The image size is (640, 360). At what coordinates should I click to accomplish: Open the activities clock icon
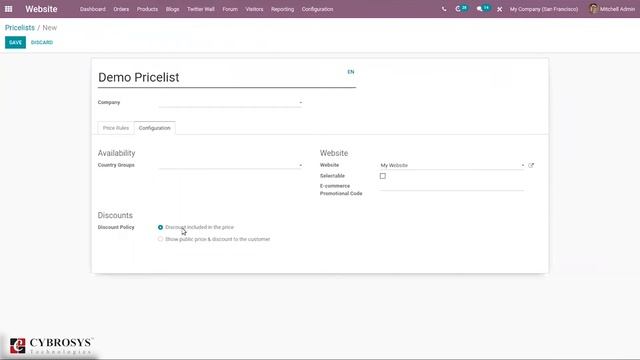[x=458, y=9]
